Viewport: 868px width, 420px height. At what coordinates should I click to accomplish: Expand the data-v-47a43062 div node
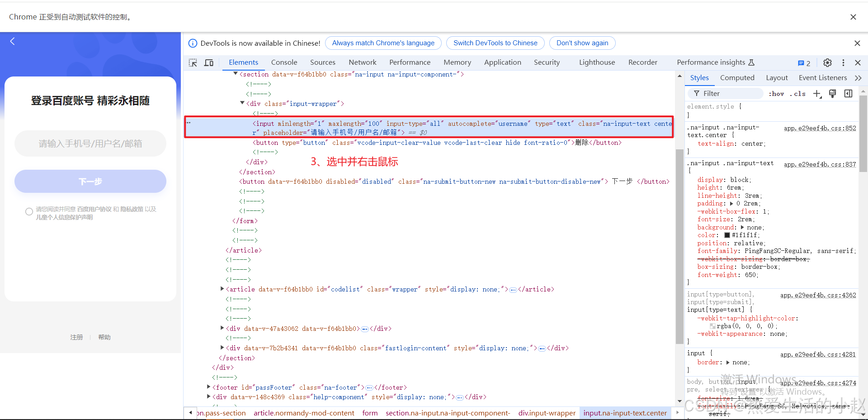tap(222, 328)
